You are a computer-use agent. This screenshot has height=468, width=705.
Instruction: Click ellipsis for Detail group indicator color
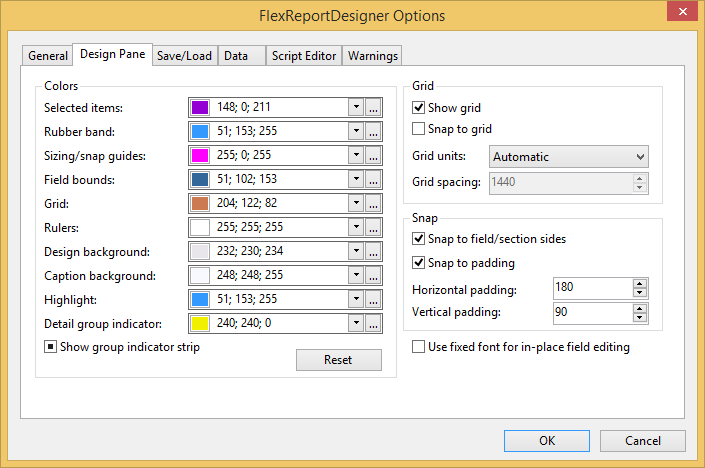[x=373, y=324]
